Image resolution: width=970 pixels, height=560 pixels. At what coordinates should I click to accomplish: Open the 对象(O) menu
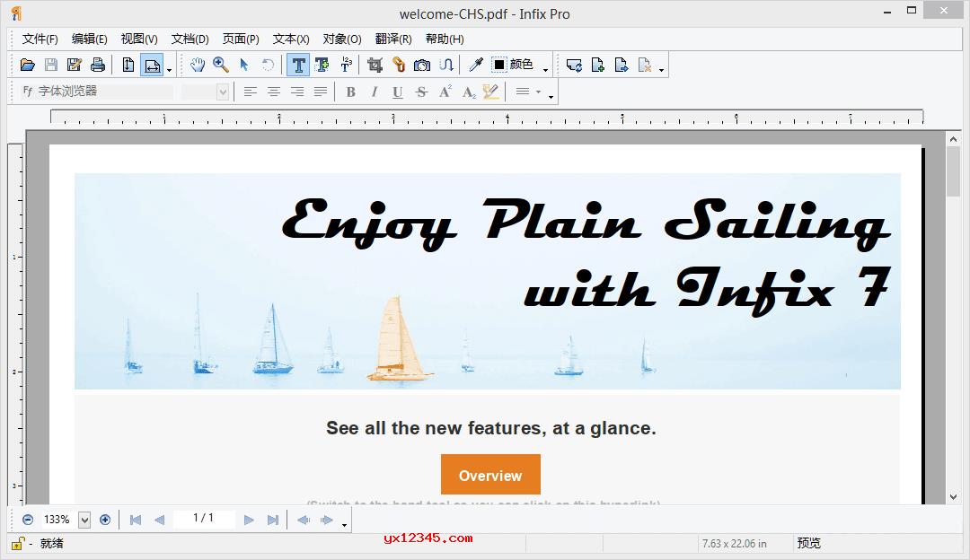point(342,39)
